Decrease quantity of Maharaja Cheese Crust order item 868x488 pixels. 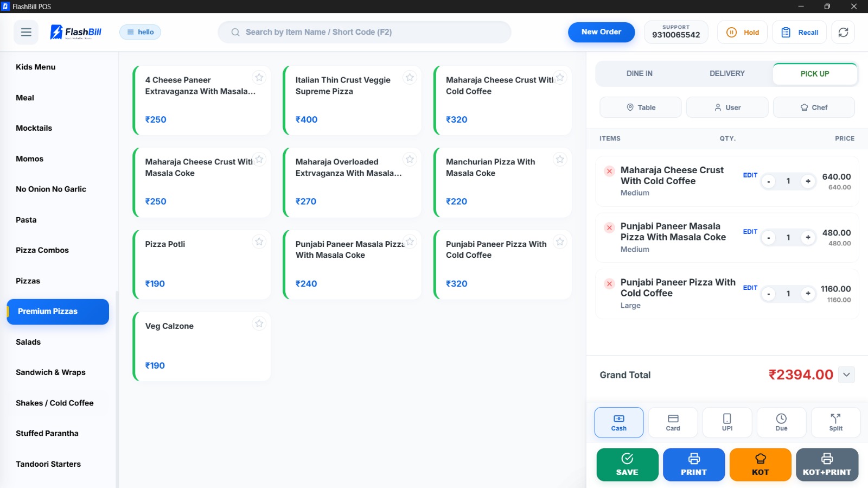point(768,181)
